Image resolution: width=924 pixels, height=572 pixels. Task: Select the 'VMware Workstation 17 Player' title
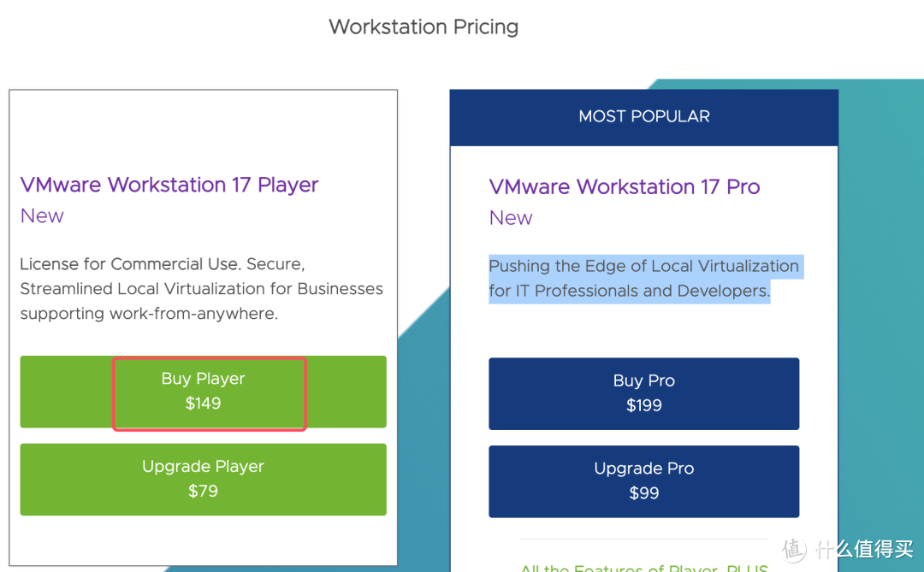click(169, 185)
